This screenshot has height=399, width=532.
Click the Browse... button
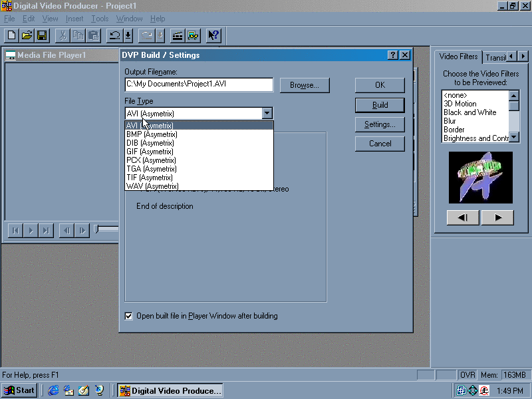[305, 85]
